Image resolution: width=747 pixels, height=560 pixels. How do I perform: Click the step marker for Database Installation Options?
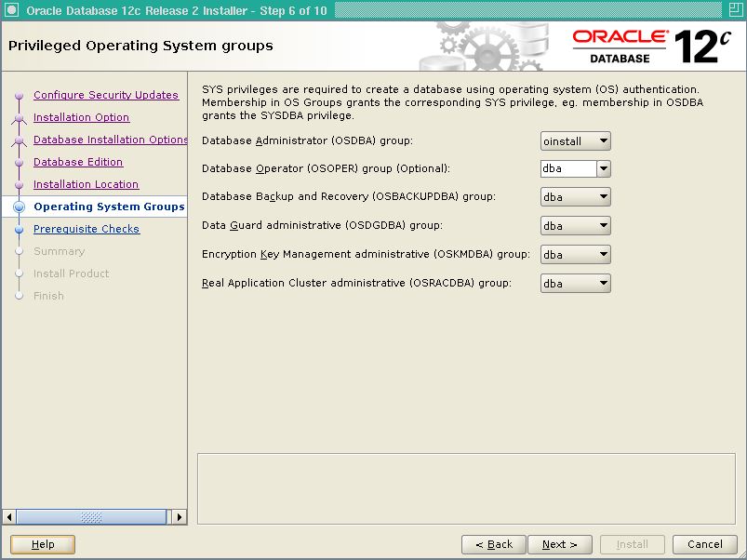[x=19, y=140]
